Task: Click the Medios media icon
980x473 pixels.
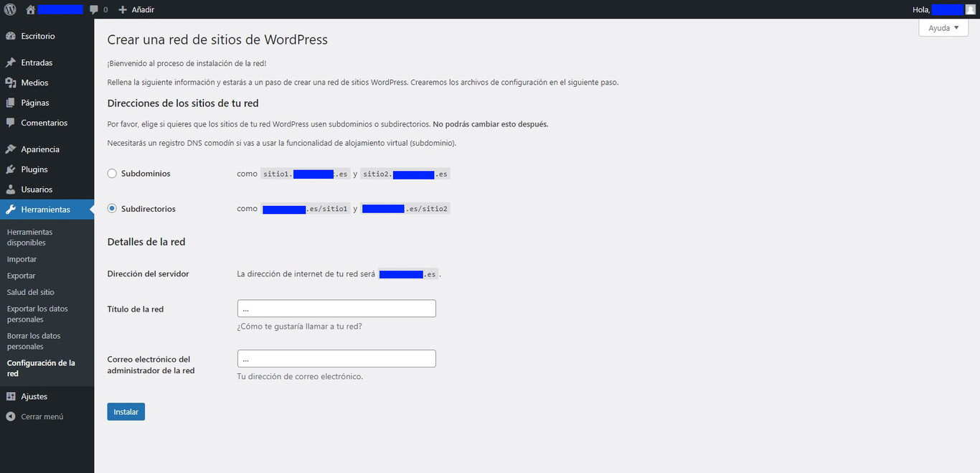Action: 11,83
